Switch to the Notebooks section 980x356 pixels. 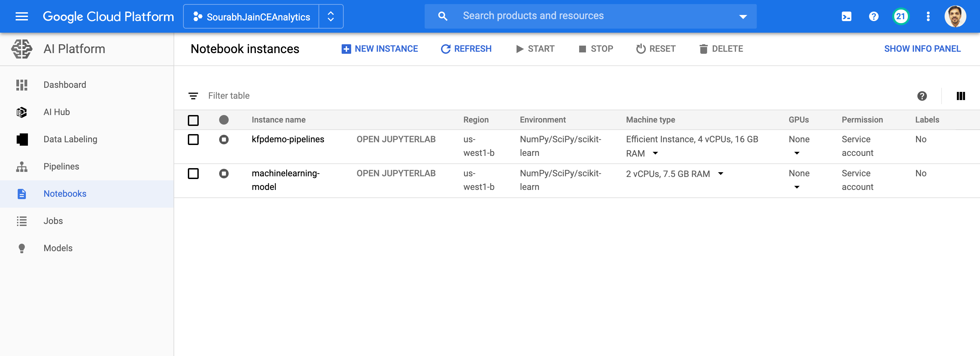coord(65,194)
